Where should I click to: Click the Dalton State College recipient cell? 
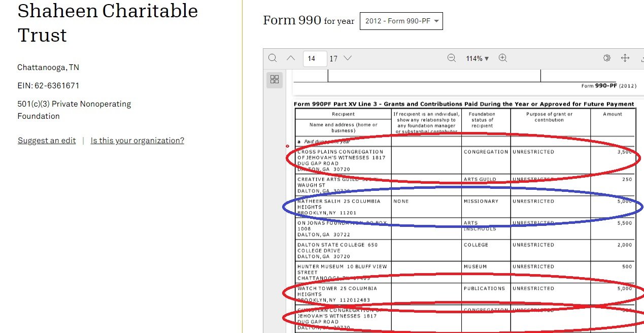point(344,251)
